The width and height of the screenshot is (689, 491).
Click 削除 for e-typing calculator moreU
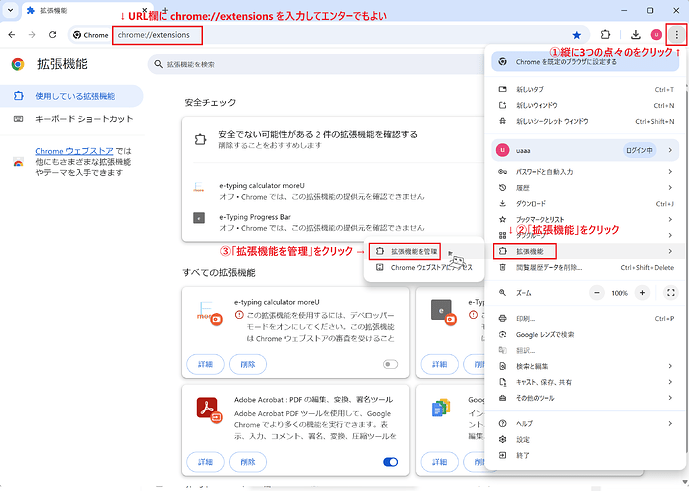click(x=248, y=364)
